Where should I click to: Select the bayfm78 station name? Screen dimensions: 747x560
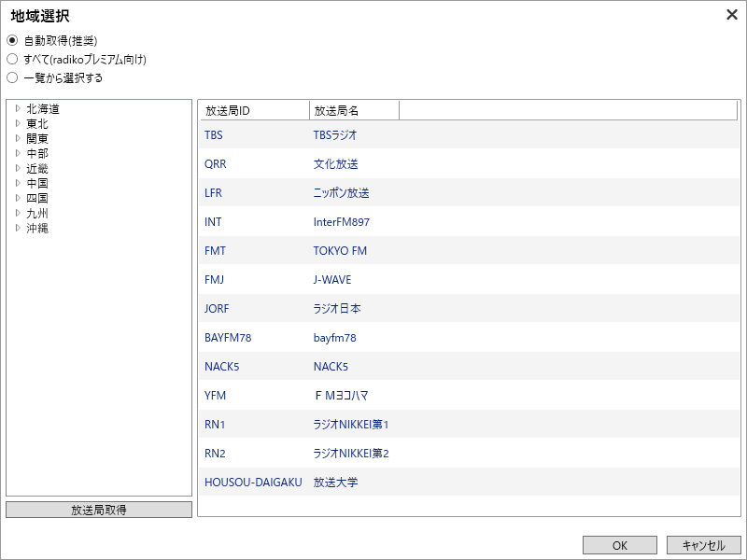pyautogui.click(x=334, y=338)
